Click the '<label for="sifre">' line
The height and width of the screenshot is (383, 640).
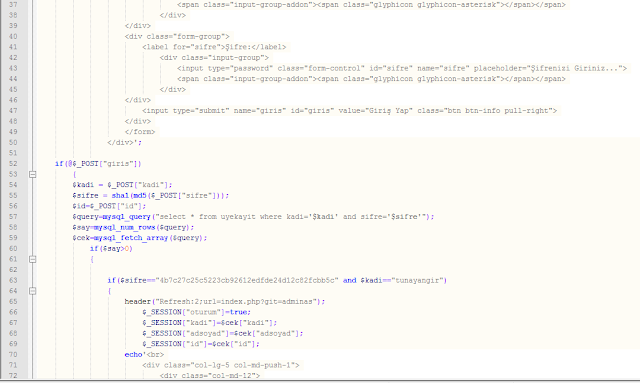(214, 47)
